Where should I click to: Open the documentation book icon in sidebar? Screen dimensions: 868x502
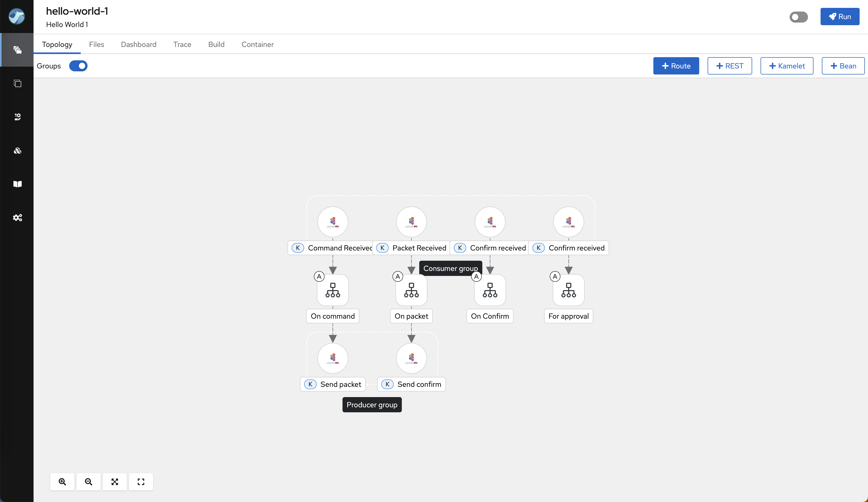(17, 184)
